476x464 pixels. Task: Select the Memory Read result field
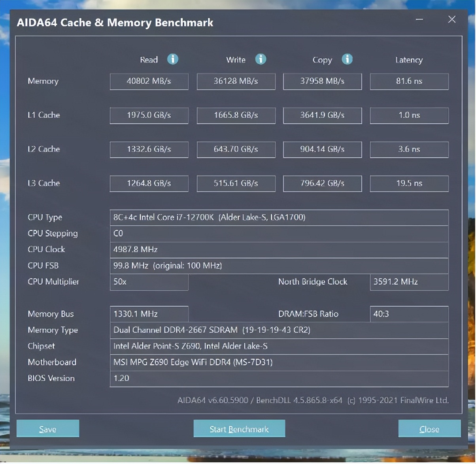point(149,81)
